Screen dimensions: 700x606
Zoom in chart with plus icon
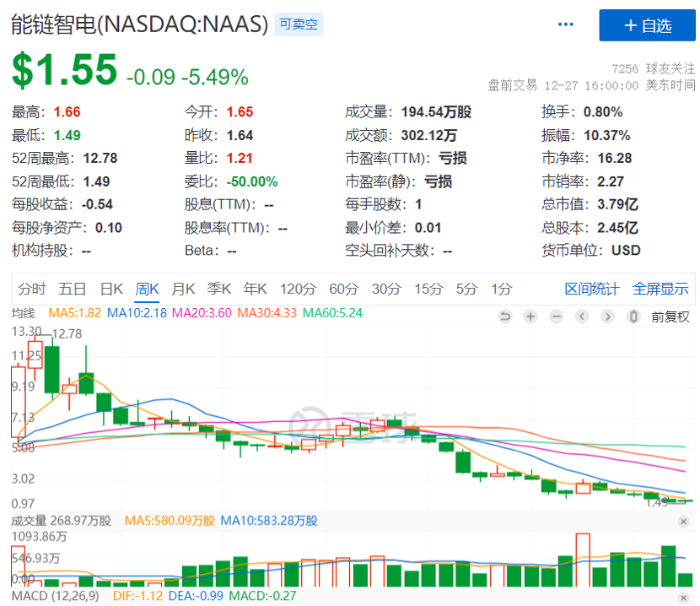530,317
